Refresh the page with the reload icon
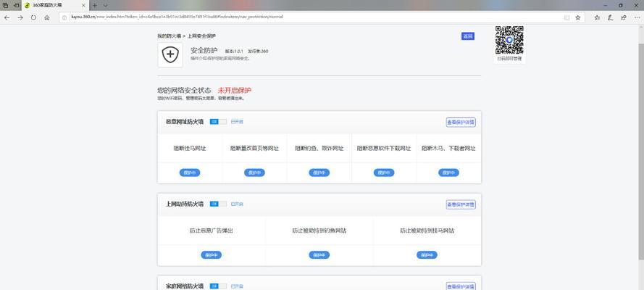644x290 pixels. [33, 17]
